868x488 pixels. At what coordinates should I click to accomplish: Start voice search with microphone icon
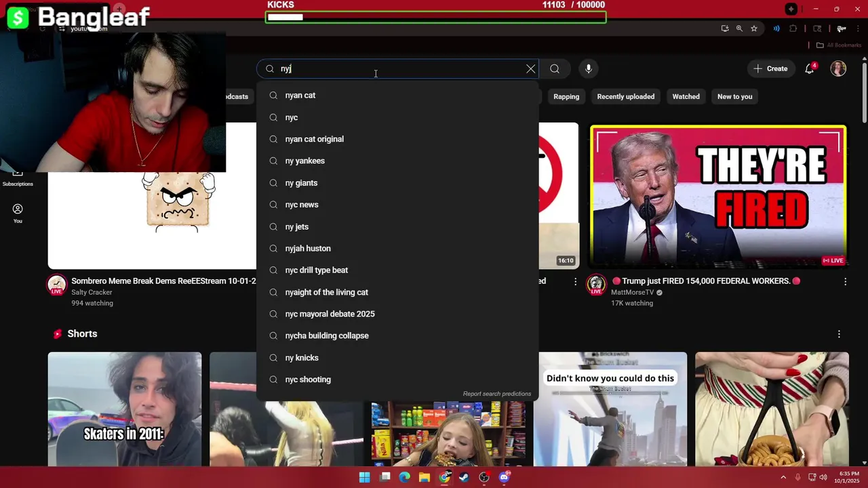[x=589, y=68]
